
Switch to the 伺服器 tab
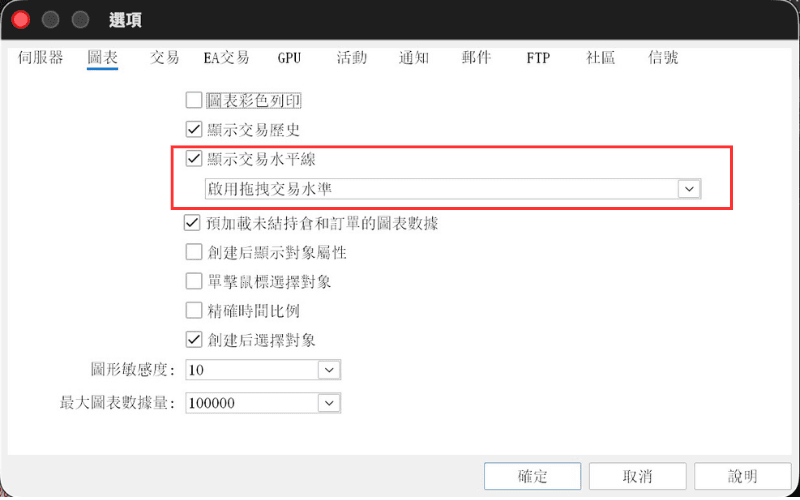coord(40,58)
